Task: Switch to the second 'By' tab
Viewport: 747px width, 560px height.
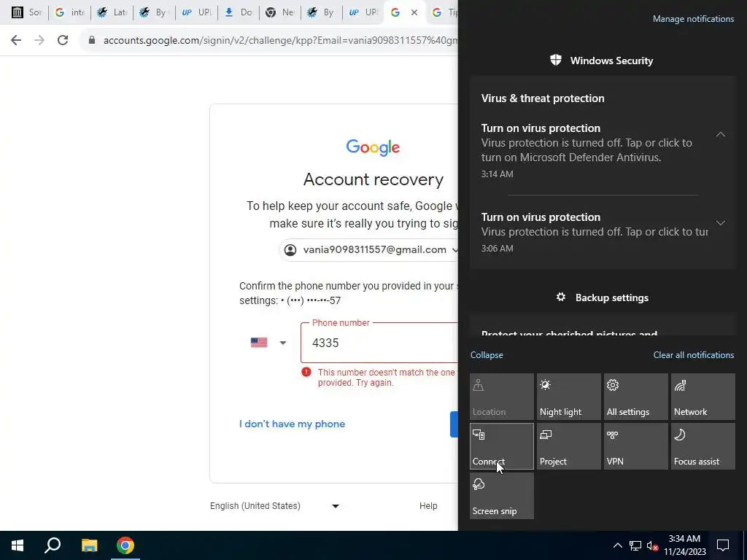Action: [322, 12]
